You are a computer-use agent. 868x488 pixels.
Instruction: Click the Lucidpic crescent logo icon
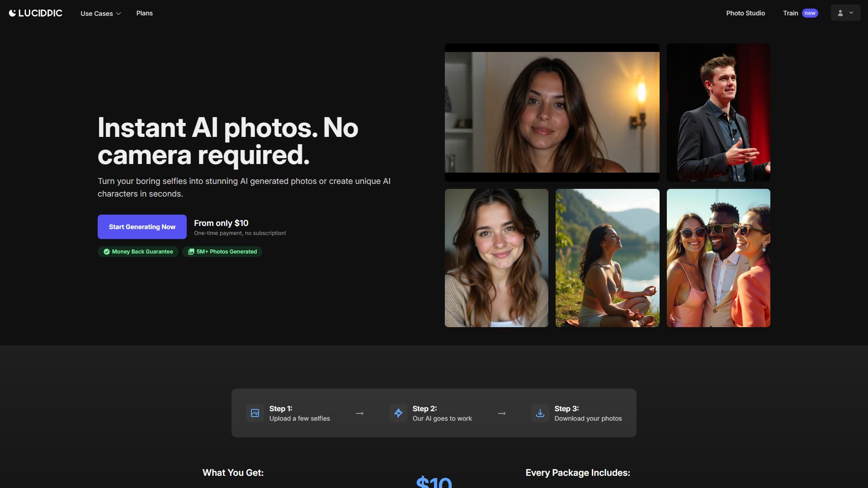click(12, 13)
